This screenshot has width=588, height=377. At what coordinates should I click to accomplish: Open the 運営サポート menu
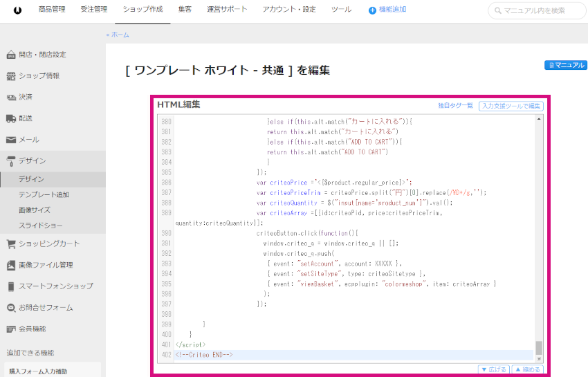[227, 10]
